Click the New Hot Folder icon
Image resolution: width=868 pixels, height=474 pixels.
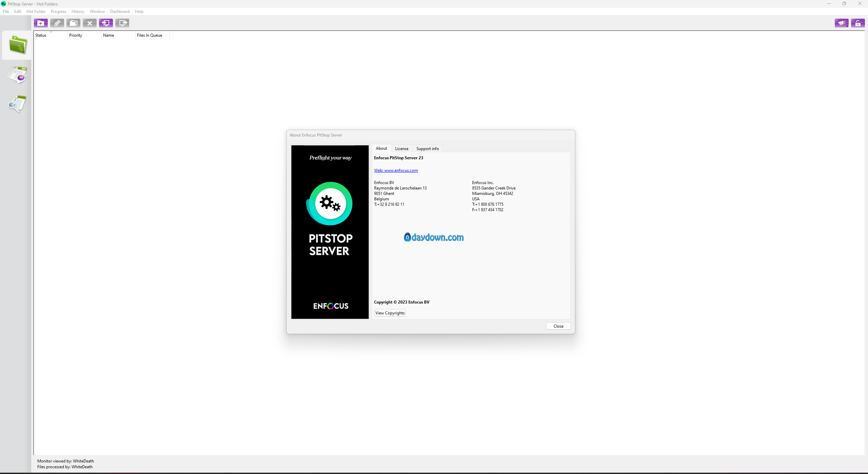tap(41, 23)
